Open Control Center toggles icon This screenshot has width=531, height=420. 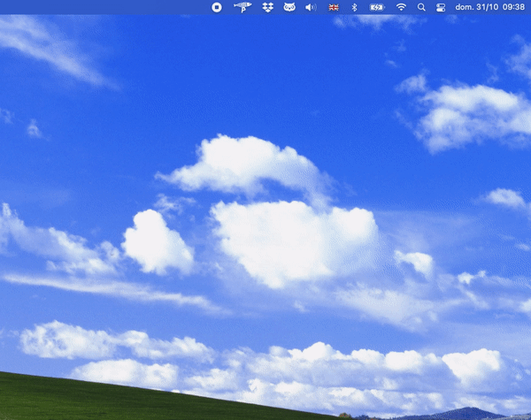coord(441,7)
